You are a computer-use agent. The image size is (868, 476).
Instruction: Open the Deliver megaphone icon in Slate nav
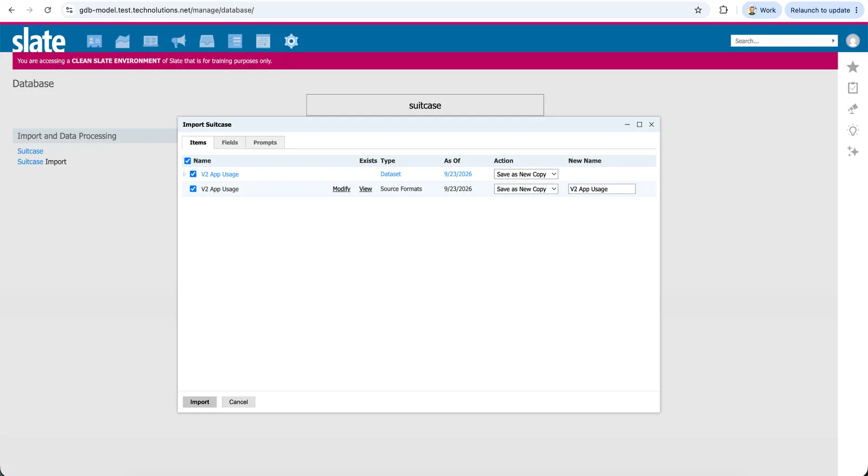click(178, 41)
